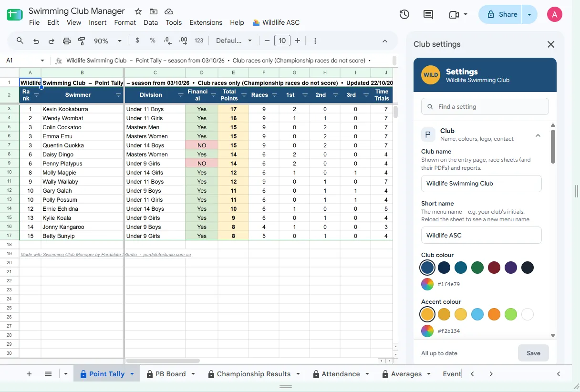Open the File menu
Viewport: 580px width, 392px height.
tap(34, 22)
